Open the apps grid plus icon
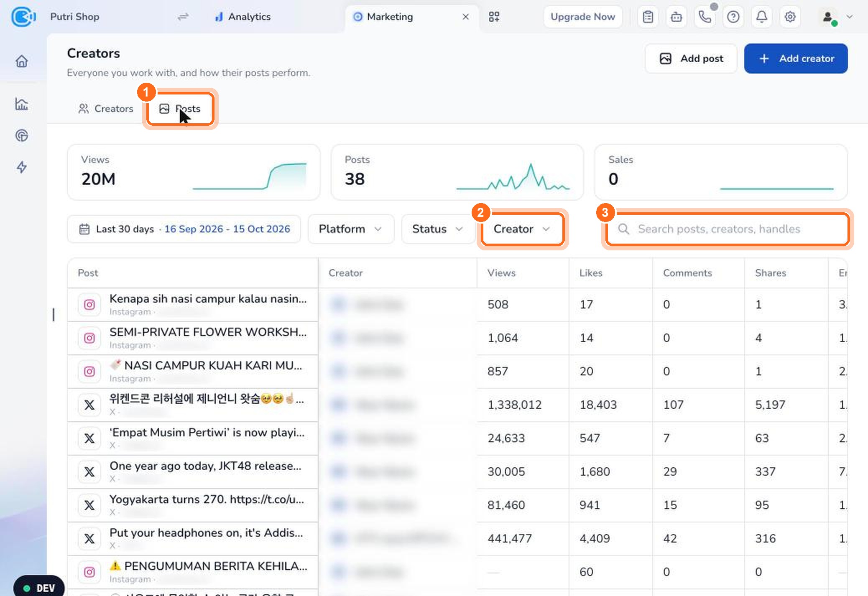 pyautogui.click(x=494, y=17)
